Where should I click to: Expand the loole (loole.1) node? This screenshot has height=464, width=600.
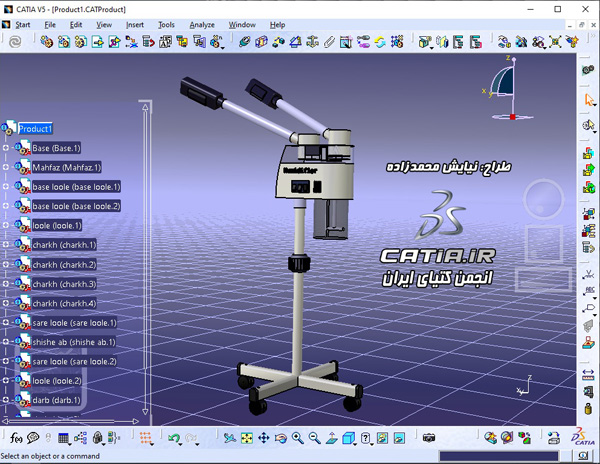click(x=6, y=225)
